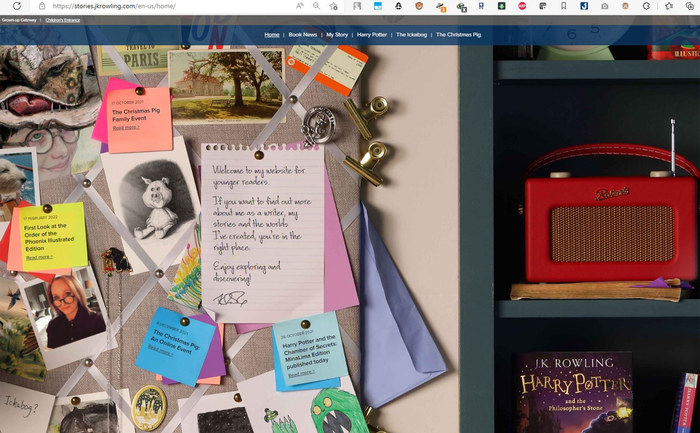700x433 pixels.
Task: Add this page to favorites with star icon
Action: tap(333, 6)
